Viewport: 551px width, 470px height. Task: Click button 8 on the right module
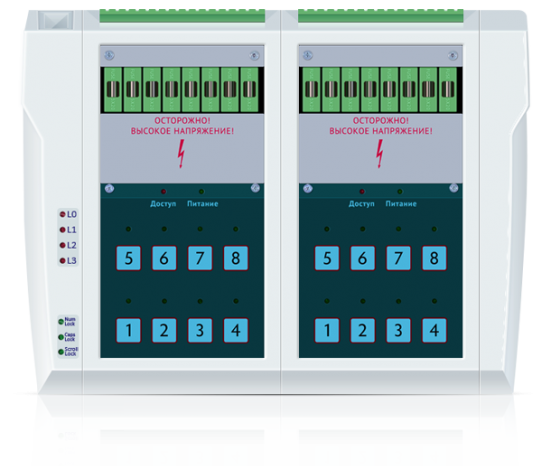pos(434,258)
